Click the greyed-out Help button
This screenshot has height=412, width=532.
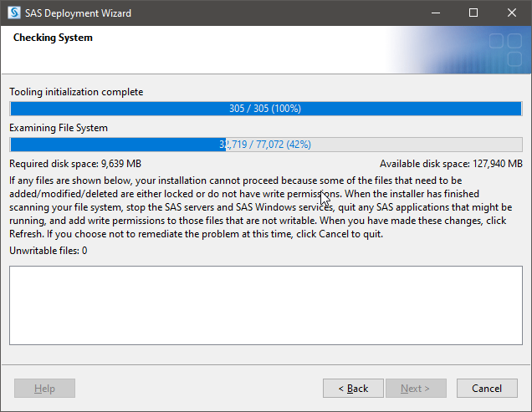pyautogui.click(x=44, y=388)
